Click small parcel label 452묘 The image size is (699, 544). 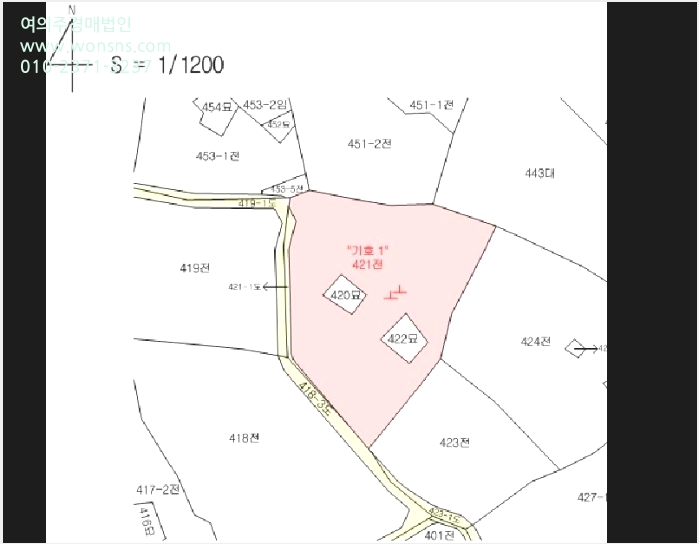(x=278, y=125)
